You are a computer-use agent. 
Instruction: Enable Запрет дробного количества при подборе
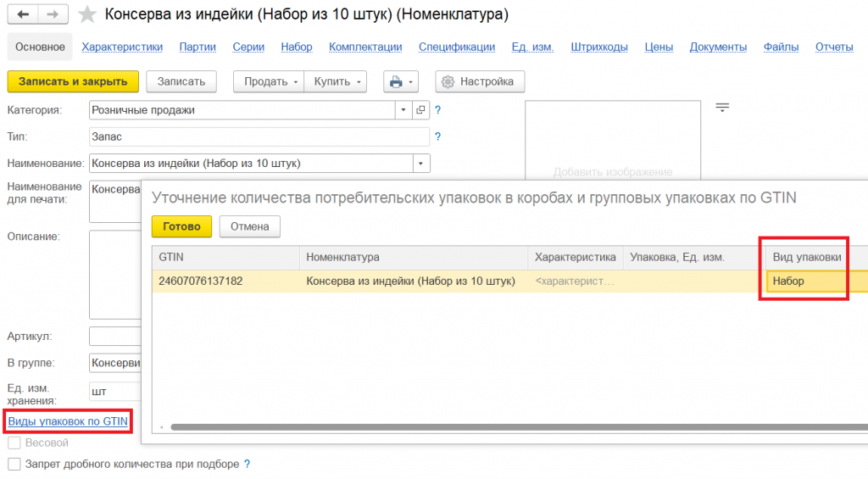pos(14,464)
